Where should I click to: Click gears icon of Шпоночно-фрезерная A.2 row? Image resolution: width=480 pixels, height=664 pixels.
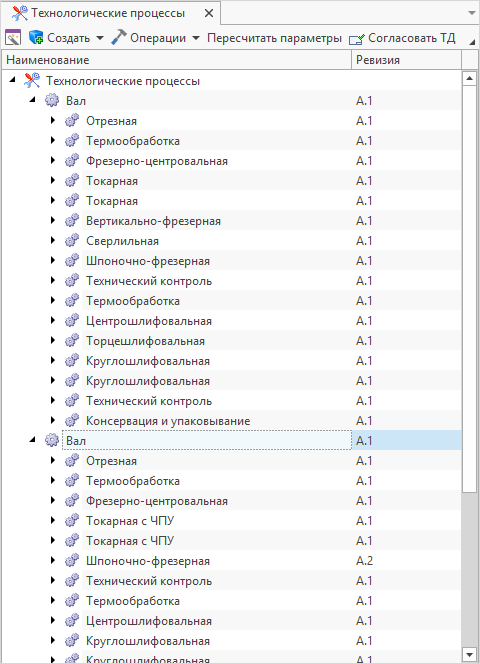tap(72, 560)
